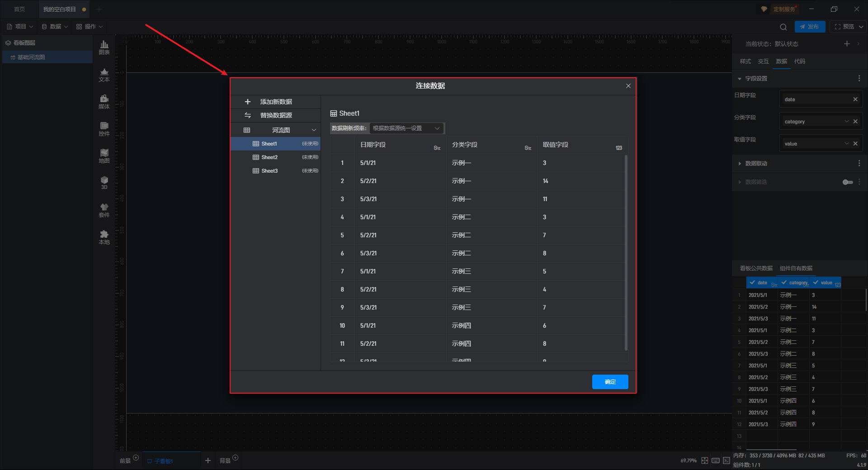Open the 分类字段 category dropdown
Viewport: 868px width, 470px height.
(846, 122)
